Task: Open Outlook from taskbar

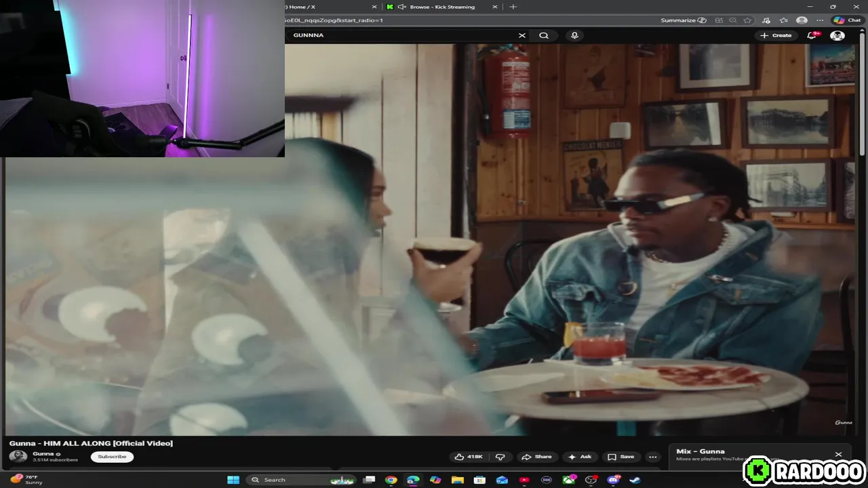Action: click(502, 480)
